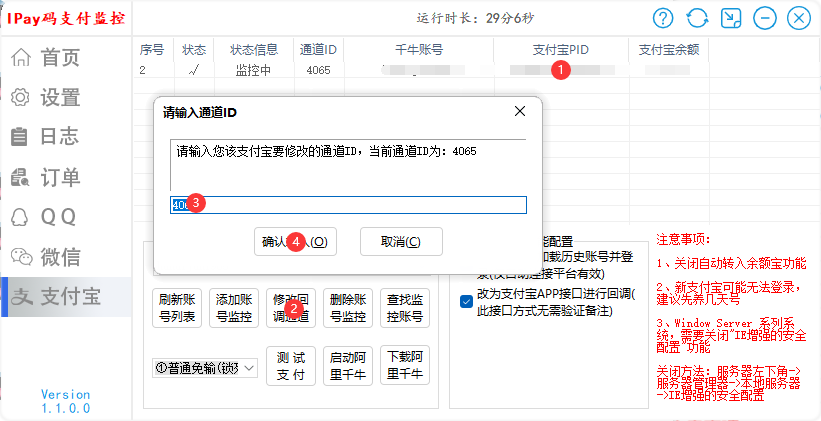
Task: Click 删除账号监控 button
Action: coord(348,308)
